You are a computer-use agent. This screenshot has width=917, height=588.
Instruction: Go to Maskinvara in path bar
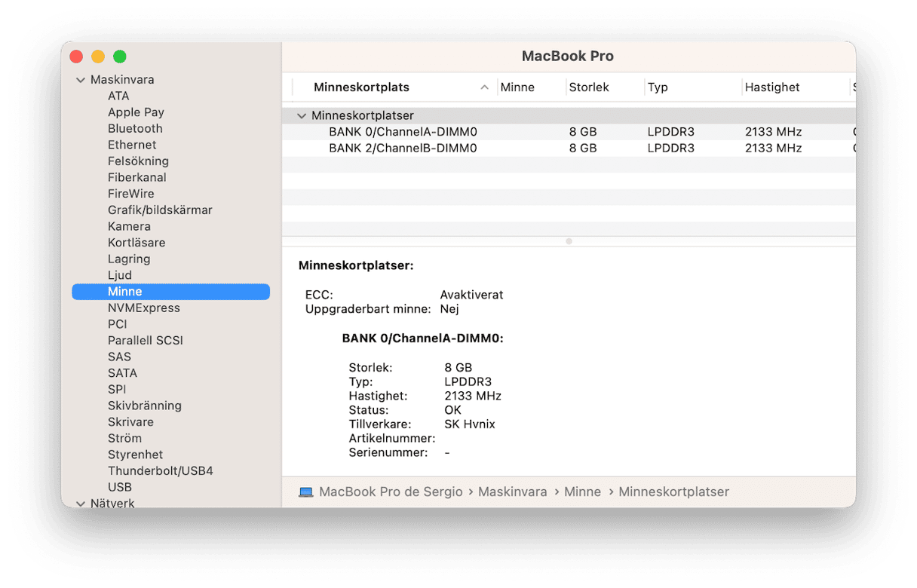[x=512, y=492]
